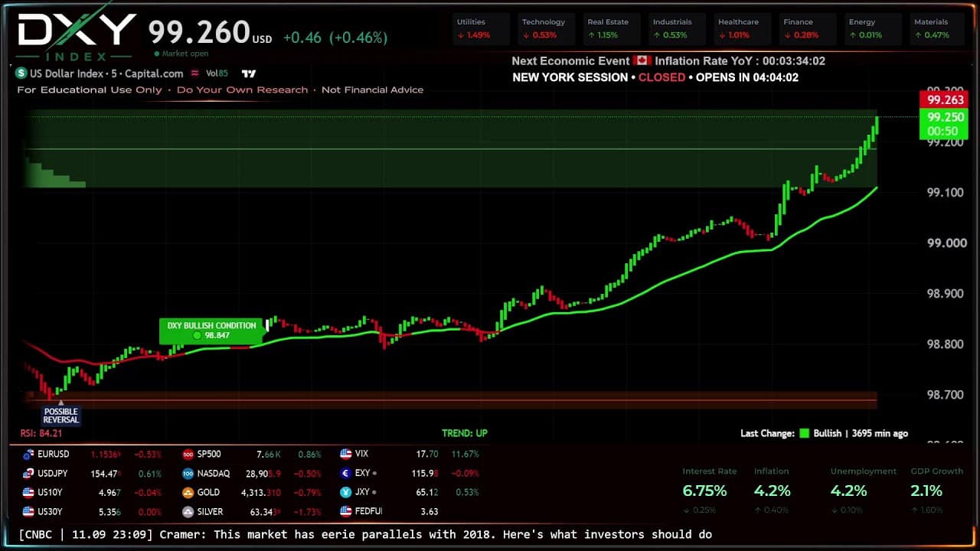Click the DXY Bullish Condition label
This screenshot has width=980, height=551.
211,331
